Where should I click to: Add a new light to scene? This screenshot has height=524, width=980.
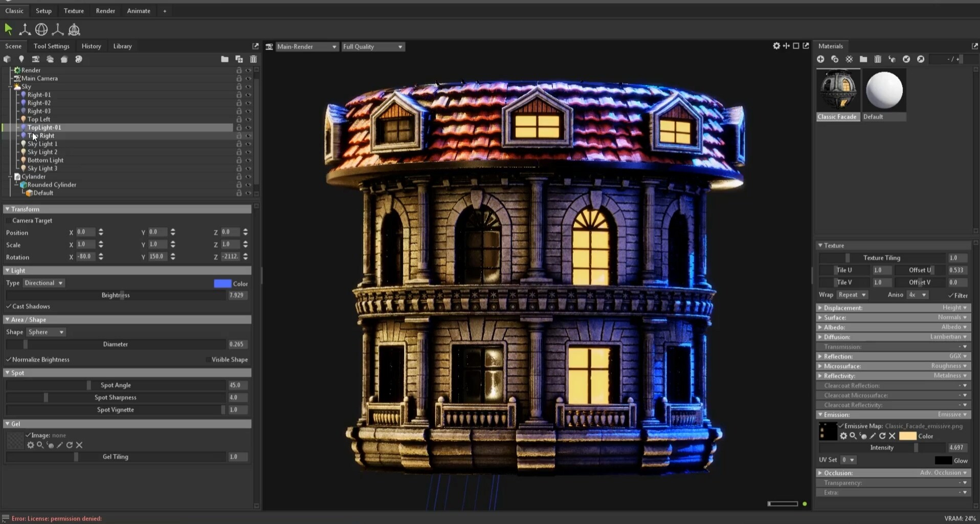(x=21, y=59)
